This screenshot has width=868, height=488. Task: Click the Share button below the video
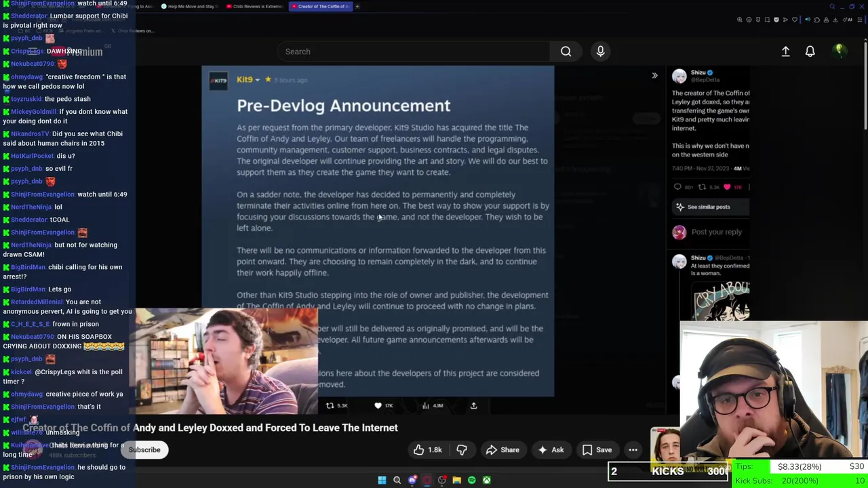[x=502, y=449]
